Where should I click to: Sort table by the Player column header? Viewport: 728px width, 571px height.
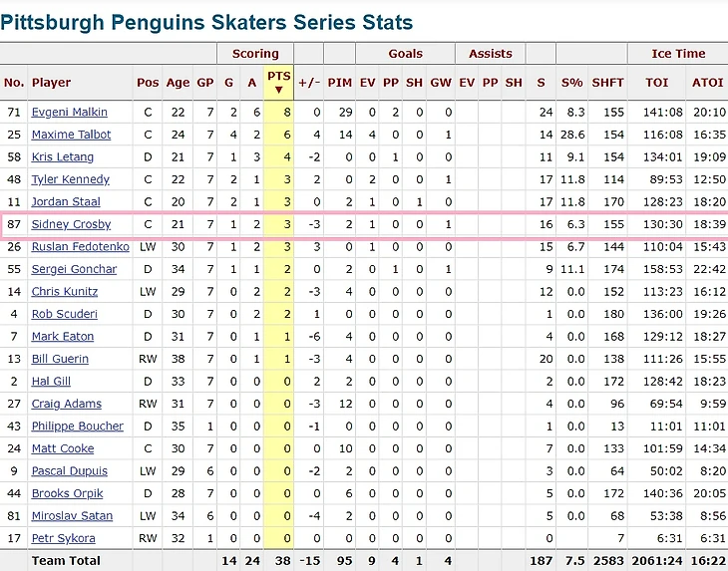pos(51,83)
